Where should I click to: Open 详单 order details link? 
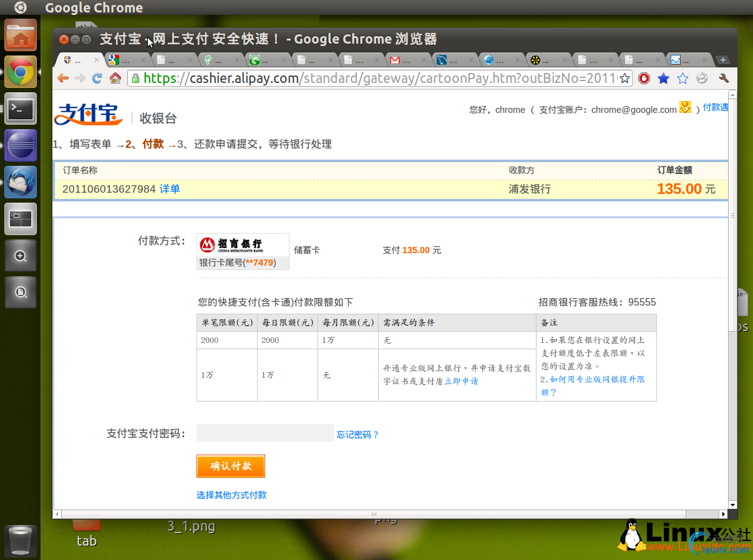pyautogui.click(x=170, y=189)
